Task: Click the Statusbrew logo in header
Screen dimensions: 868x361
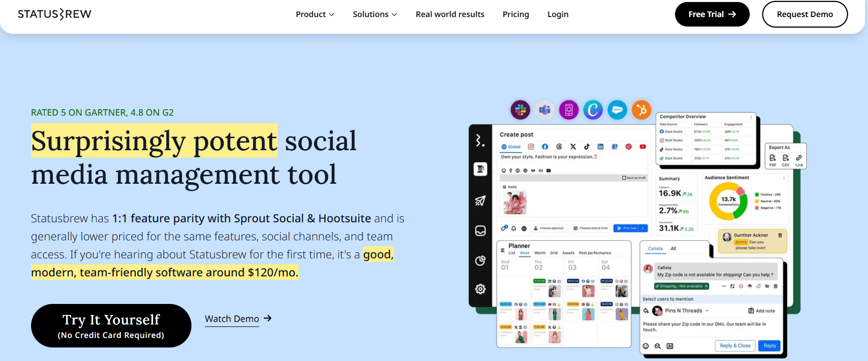Action: 55,14
